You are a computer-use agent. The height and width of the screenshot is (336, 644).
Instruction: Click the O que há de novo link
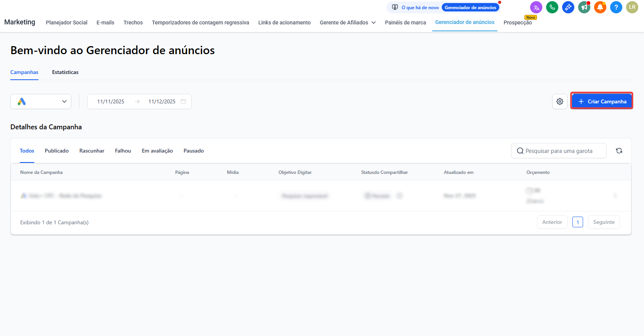pyautogui.click(x=420, y=8)
